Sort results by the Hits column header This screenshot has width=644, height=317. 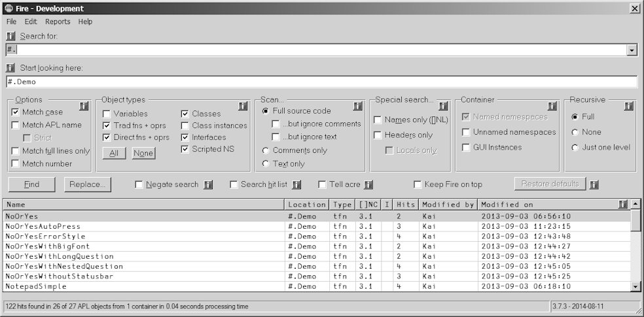tap(405, 204)
